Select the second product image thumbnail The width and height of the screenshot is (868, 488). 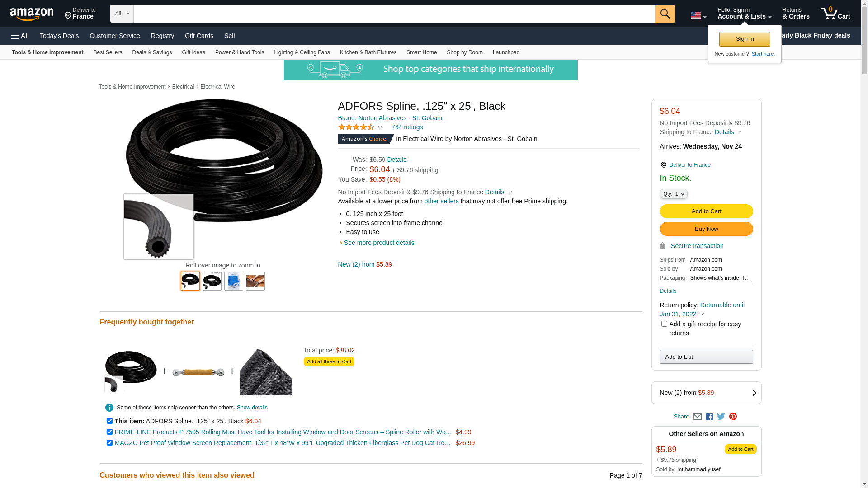(212, 281)
